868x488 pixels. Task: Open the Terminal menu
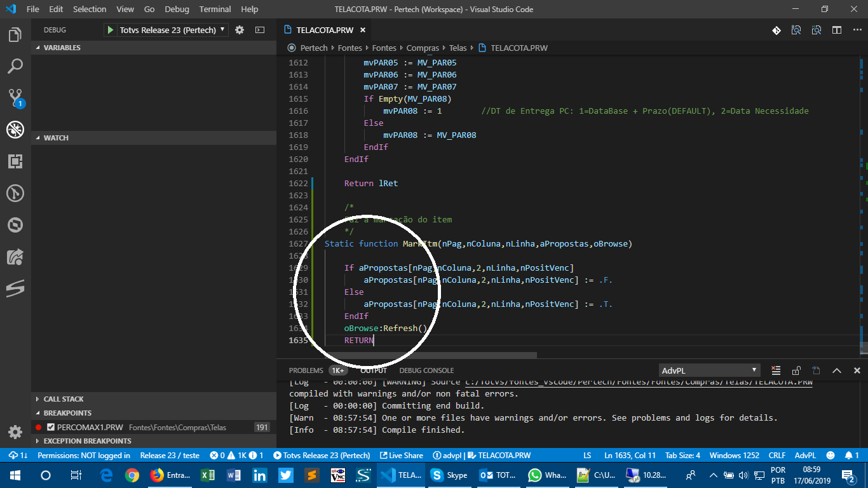[x=215, y=9]
